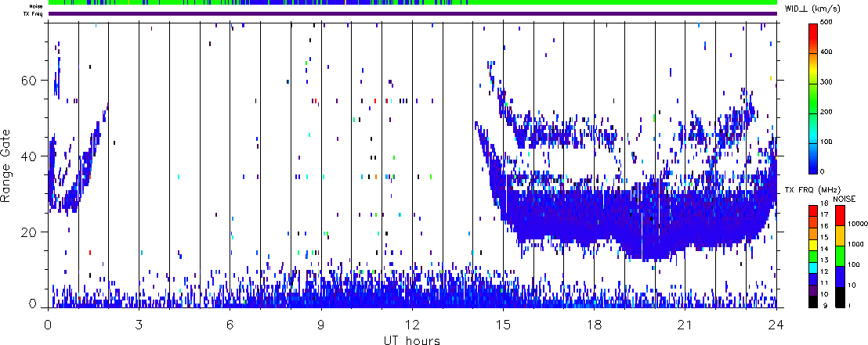Click the 200 label on width colorbar
The height and width of the screenshot is (345, 868).
click(826, 112)
